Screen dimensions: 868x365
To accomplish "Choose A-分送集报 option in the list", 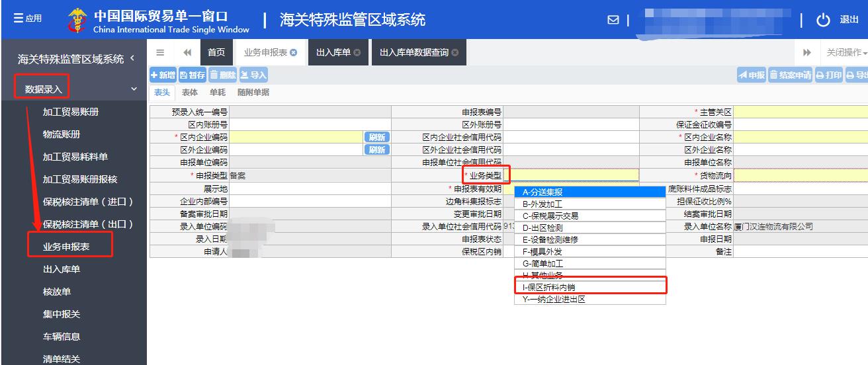I will [x=589, y=192].
